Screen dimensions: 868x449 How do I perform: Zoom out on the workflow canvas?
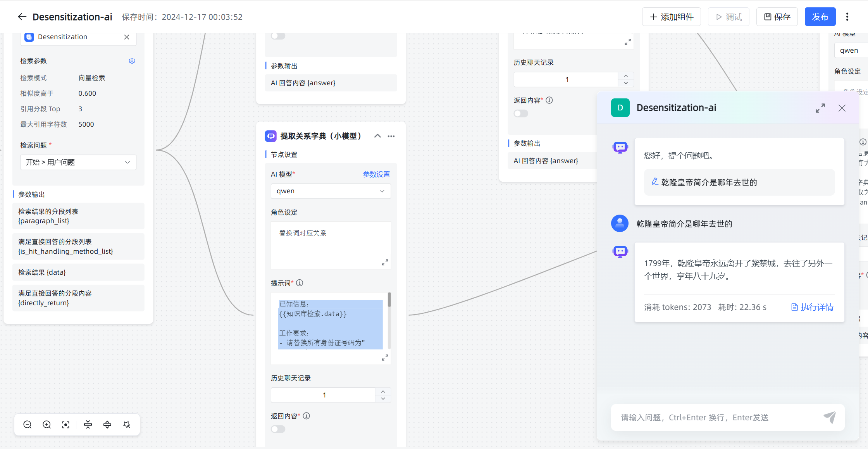click(27, 424)
